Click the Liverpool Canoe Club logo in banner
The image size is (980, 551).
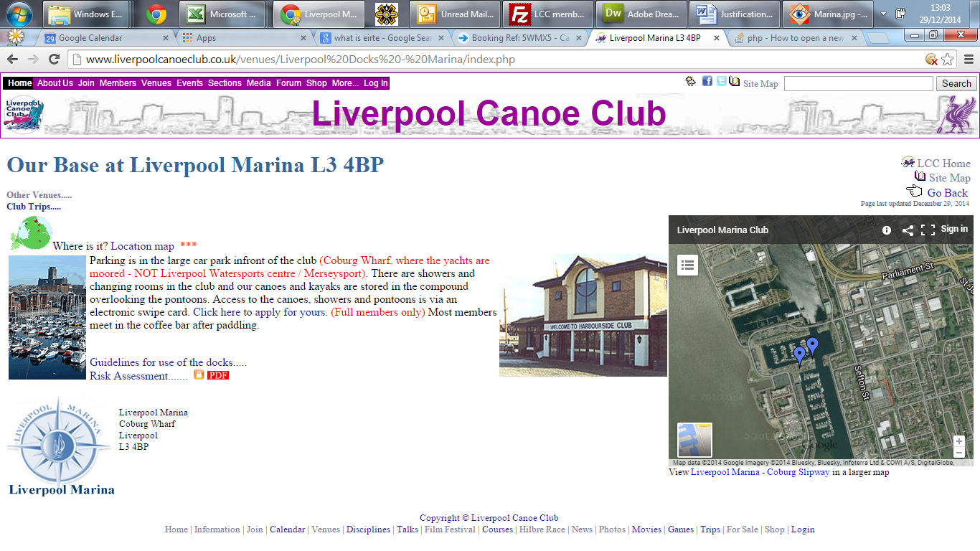tap(24, 115)
